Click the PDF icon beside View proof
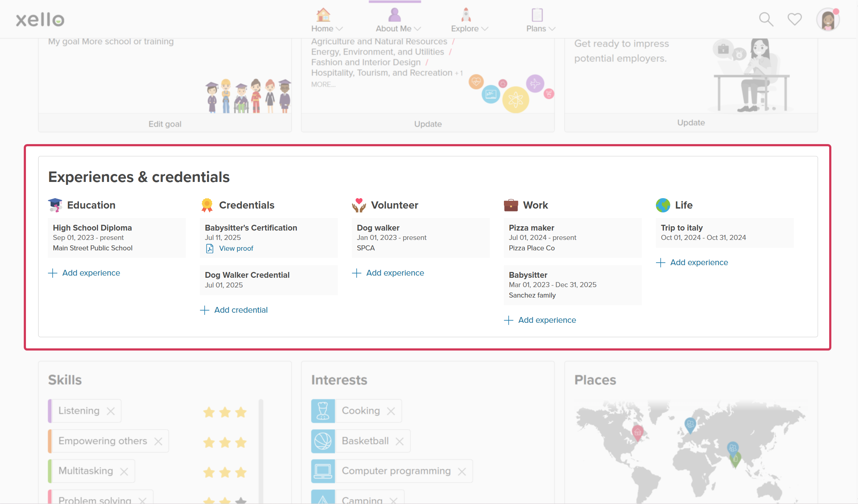858x504 pixels. click(x=209, y=248)
